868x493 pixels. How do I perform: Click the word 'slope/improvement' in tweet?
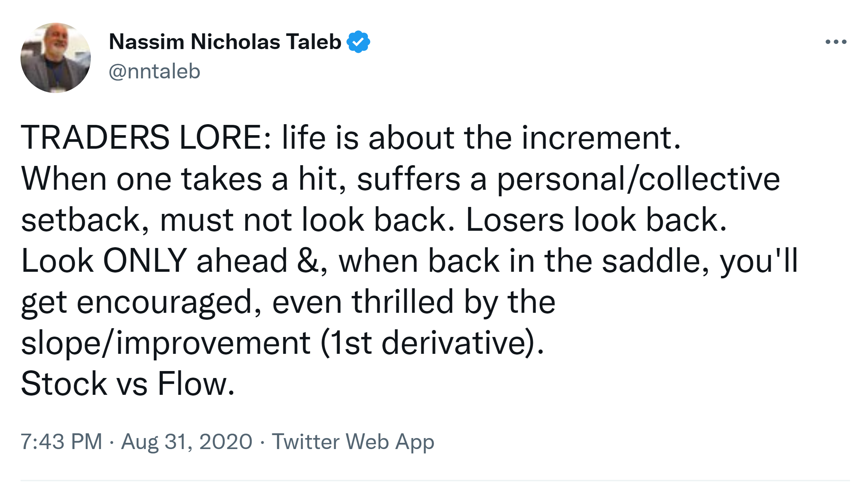[166, 343]
